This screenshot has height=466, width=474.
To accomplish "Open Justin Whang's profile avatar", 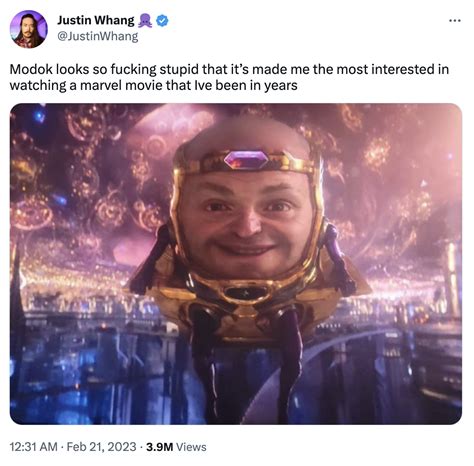I will [x=28, y=29].
